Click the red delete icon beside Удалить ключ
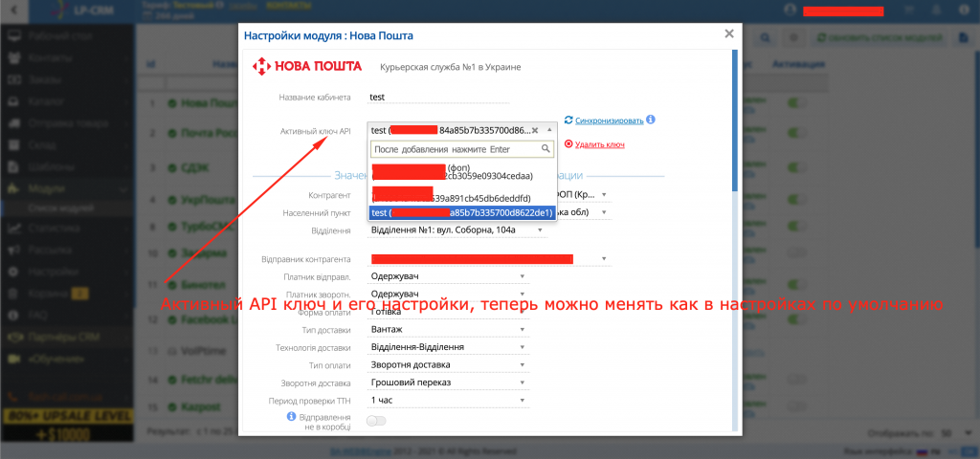980x459 pixels. [x=568, y=144]
